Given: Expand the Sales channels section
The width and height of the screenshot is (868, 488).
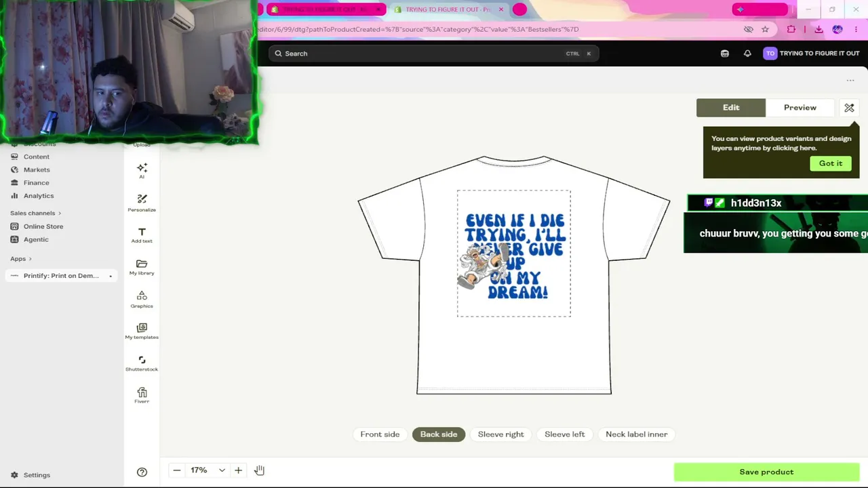Looking at the screenshot, I should coord(35,213).
